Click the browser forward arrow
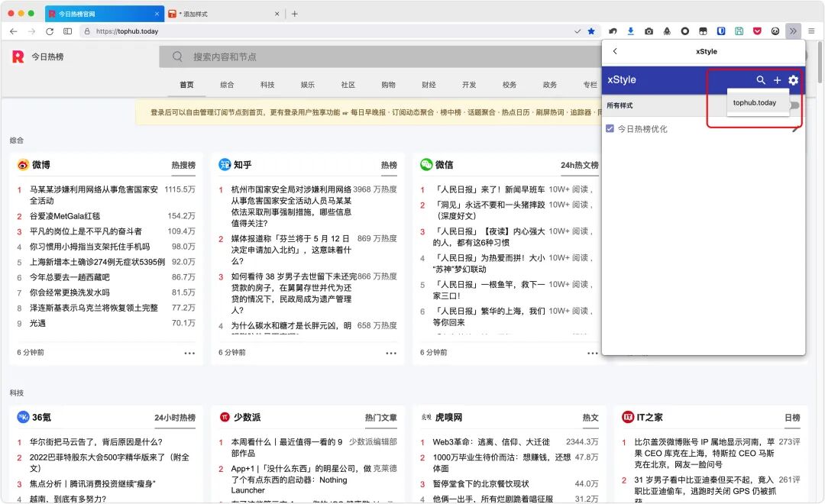825x504 pixels. (31, 31)
